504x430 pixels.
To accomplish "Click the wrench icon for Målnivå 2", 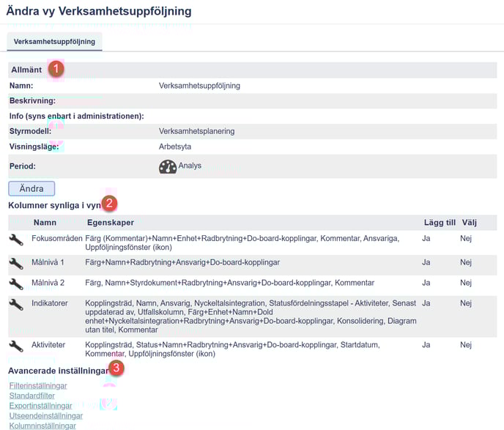I will tap(16, 283).
